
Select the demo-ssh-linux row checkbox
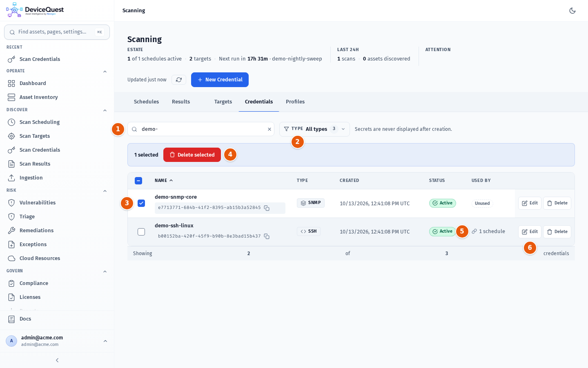coord(141,232)
